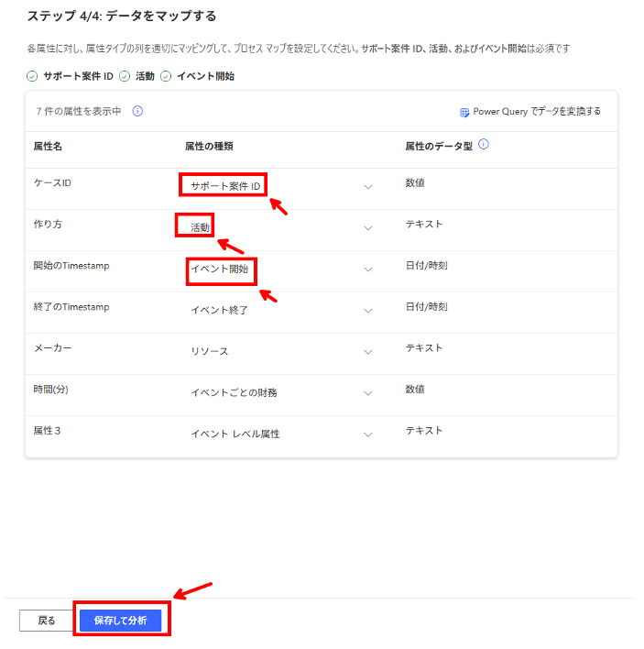Image resolution: width=644 pixels, height=649 pixels.
Task: Click テキスト data type in メーカー row
Action: pos(424,348)
